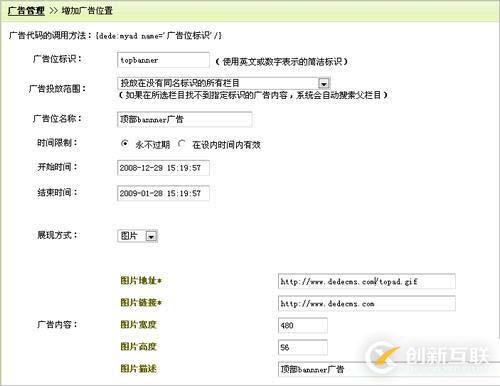Image resolution: width=500 pixels, height=386 pixels.
Task: Click the 广告代码的调用方法 instruction text
Action: (x=115, y=35)
